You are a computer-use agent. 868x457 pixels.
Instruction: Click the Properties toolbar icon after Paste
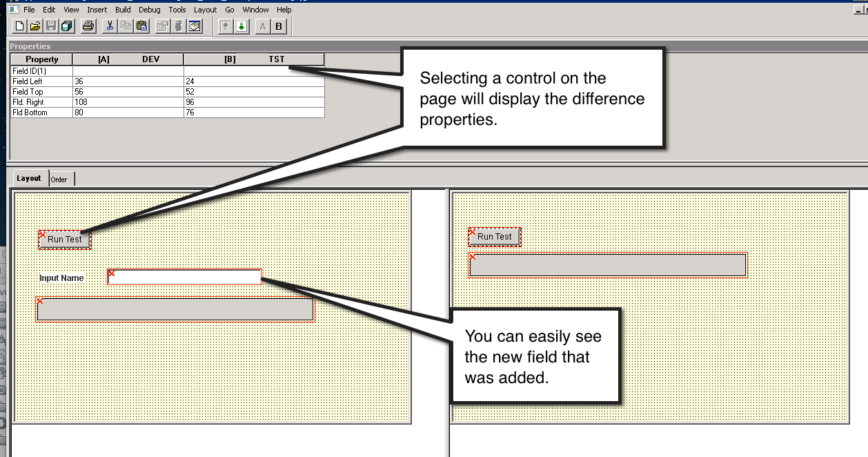pyautogui.click(x=163, y=26)
